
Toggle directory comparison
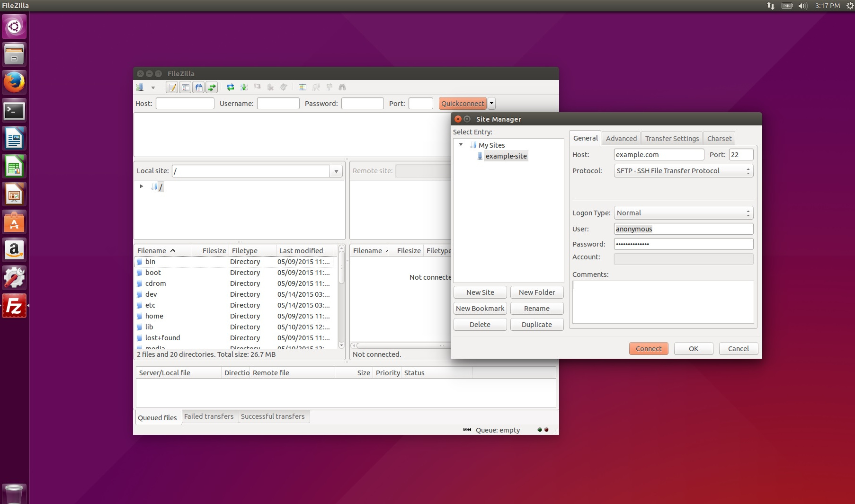[x=316, y=87]
